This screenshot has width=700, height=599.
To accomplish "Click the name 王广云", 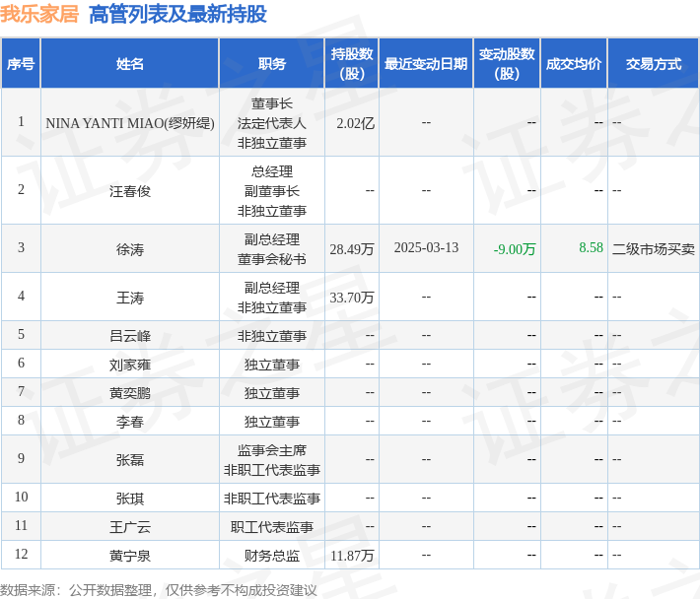I will [x=130, y=527].
